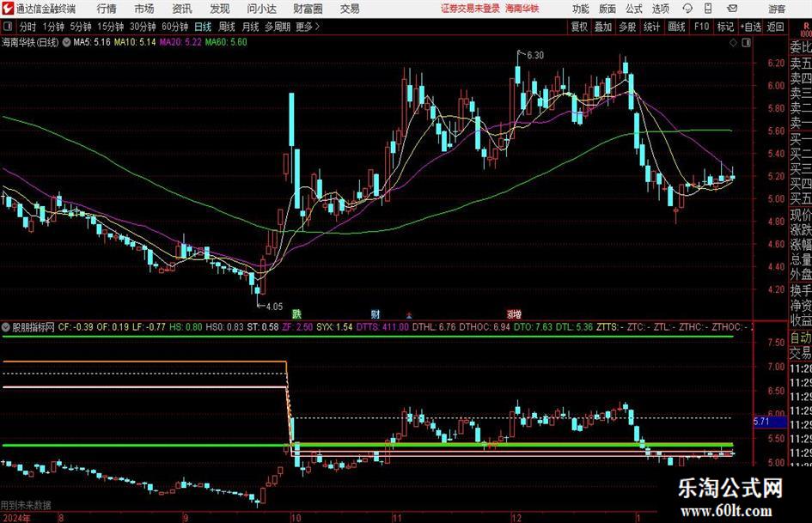Click the 多股 toolbar button

(x=627, y=27)
